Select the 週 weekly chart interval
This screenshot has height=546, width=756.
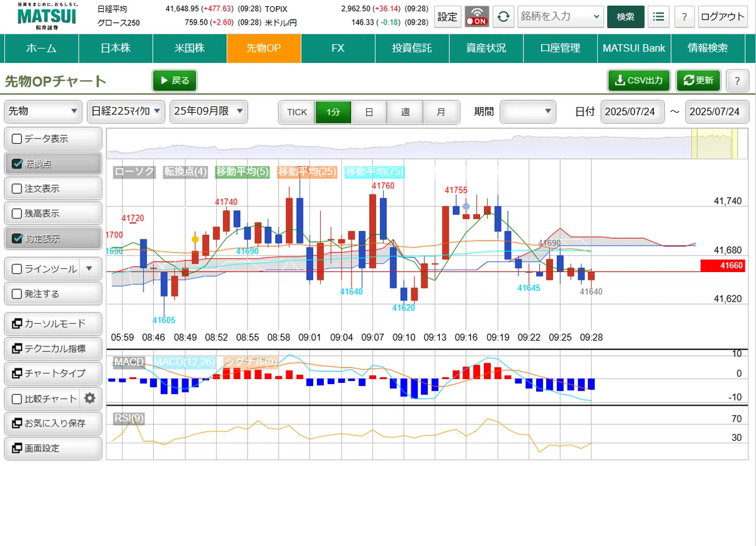(405, 112)
